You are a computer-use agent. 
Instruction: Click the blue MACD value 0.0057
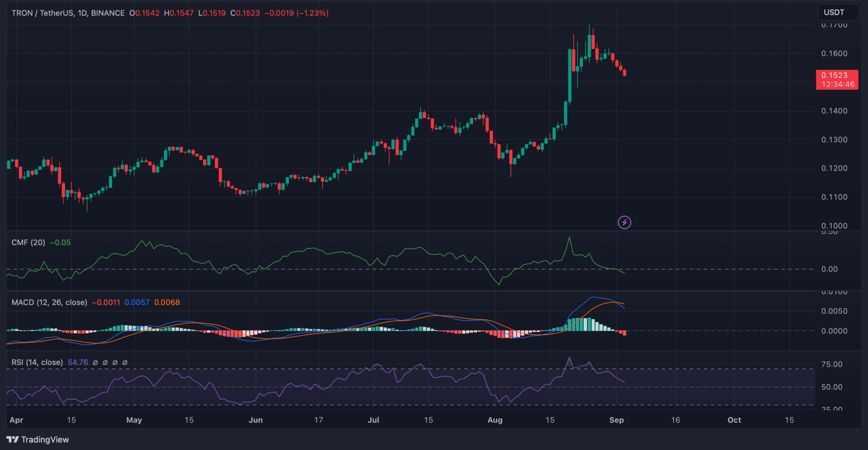click(x=137, y=302)
